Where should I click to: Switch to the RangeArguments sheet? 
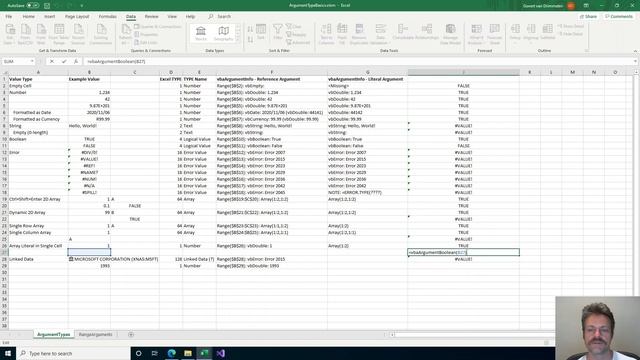click(96, 334)
